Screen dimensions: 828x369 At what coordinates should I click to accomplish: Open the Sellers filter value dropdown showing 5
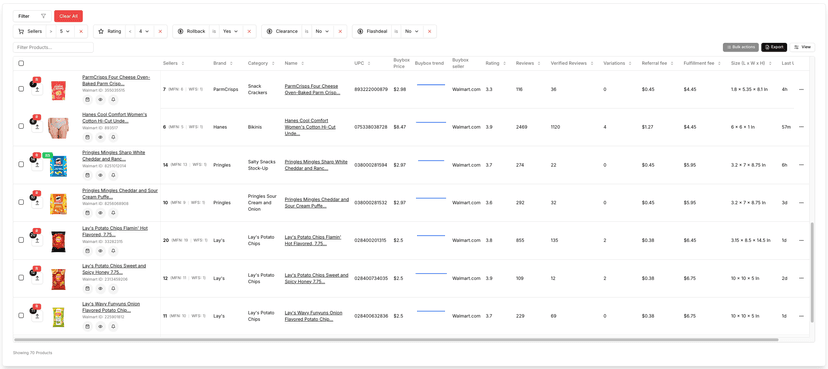65,32
